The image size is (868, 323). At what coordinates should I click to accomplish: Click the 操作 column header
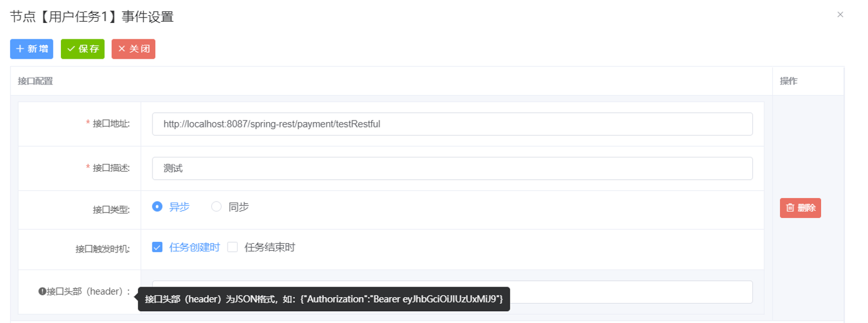tap(788, 82)
